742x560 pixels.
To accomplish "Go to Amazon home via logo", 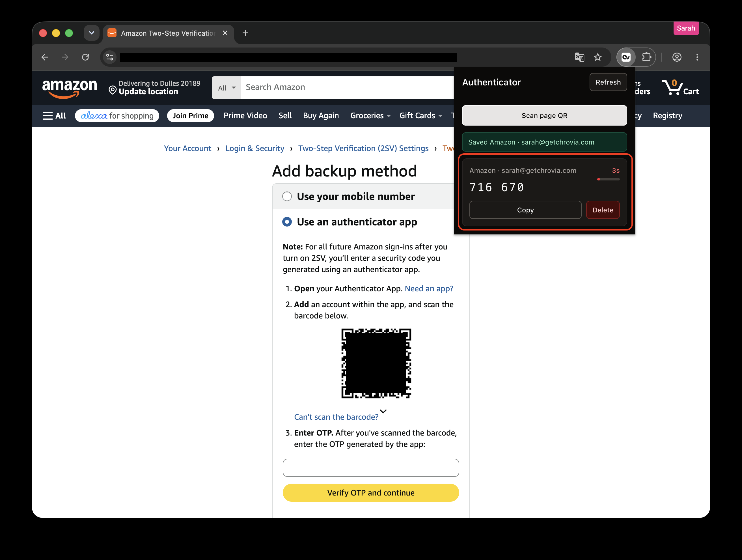I will (70, 88).
